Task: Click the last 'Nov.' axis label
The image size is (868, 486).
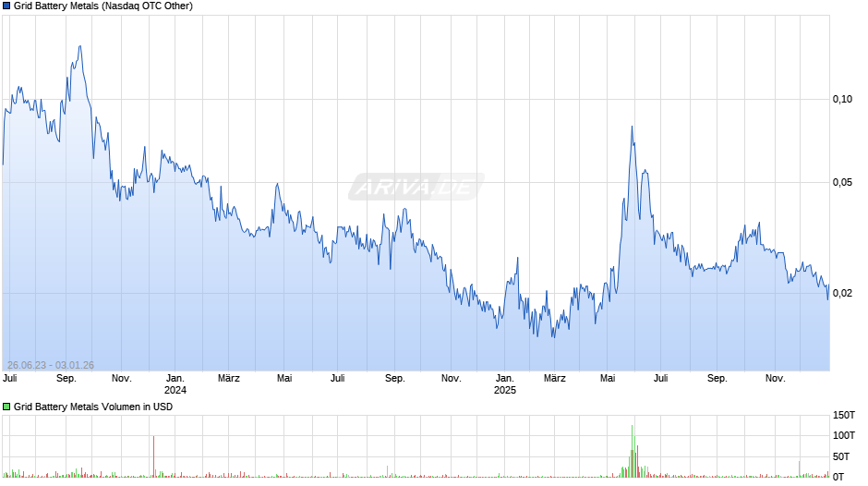Action: pyautogui.click(x=775, y=379)
